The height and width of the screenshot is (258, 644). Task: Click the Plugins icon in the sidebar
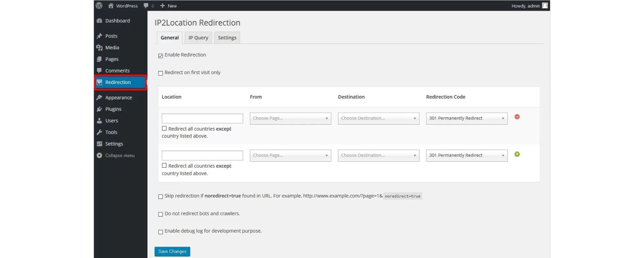coord(100,109)
